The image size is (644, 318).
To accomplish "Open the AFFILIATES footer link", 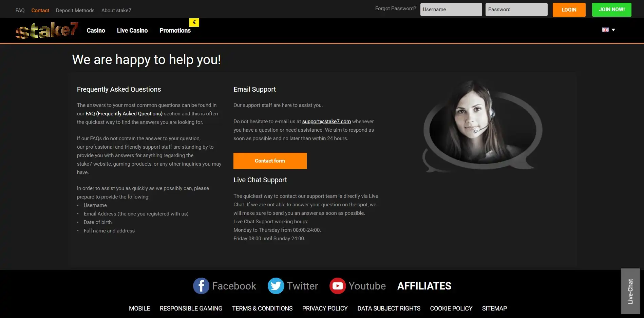I will click(424, 286).
